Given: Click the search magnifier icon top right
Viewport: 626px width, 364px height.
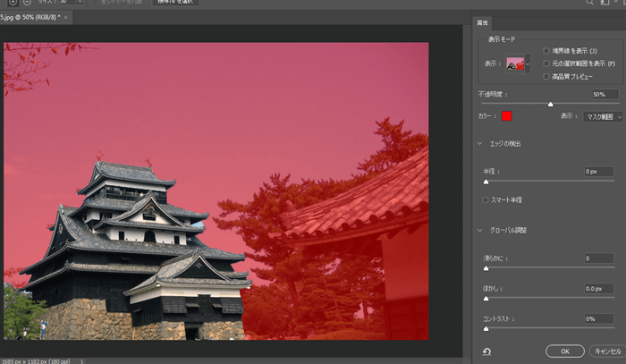Looking at the screenshot, I should [589, 2].
